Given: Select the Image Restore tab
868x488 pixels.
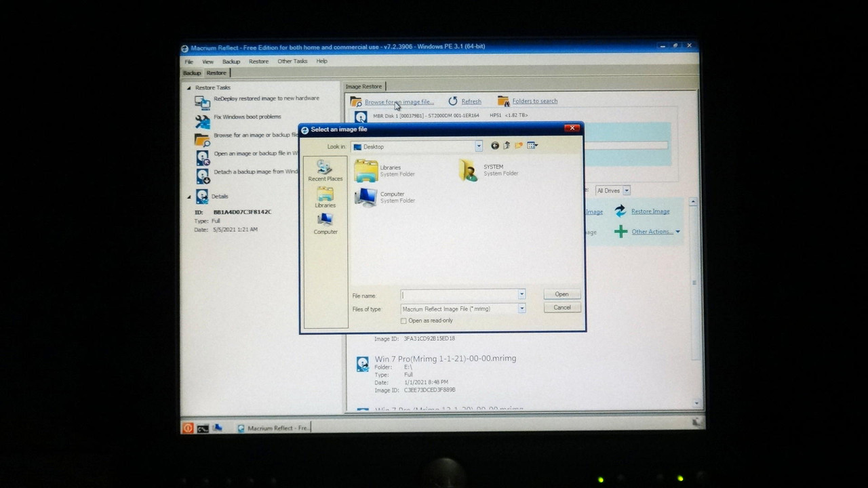Looking at the screenshot, I should [363, 87].
